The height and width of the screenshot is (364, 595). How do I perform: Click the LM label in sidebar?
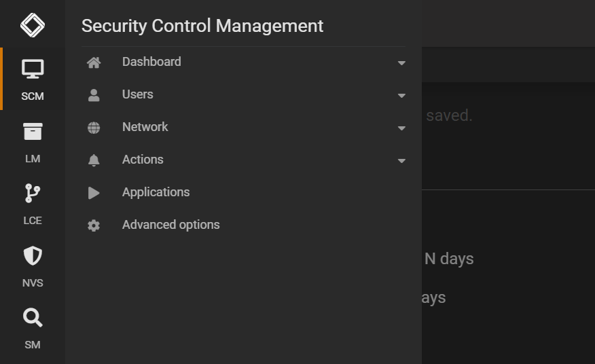coord(33,159)
